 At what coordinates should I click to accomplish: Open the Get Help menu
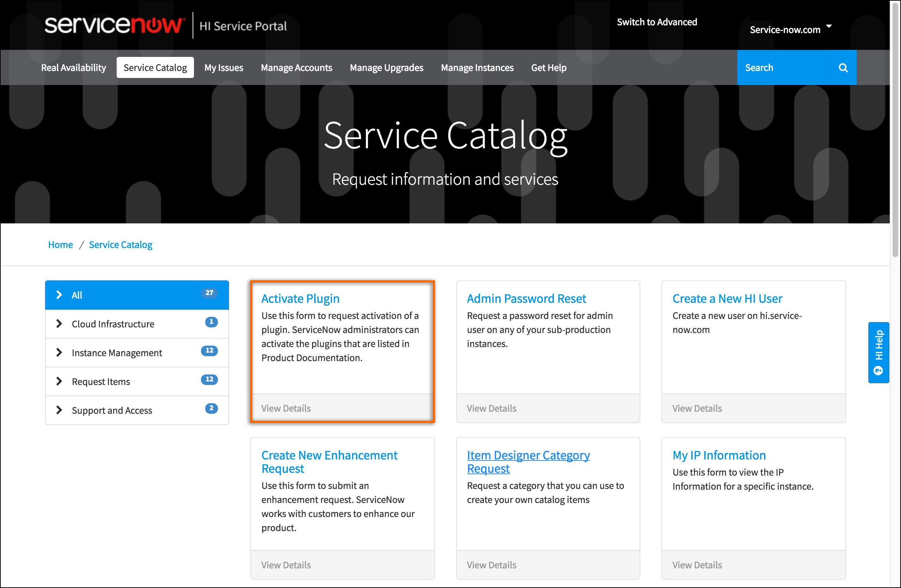coord(549,68)
